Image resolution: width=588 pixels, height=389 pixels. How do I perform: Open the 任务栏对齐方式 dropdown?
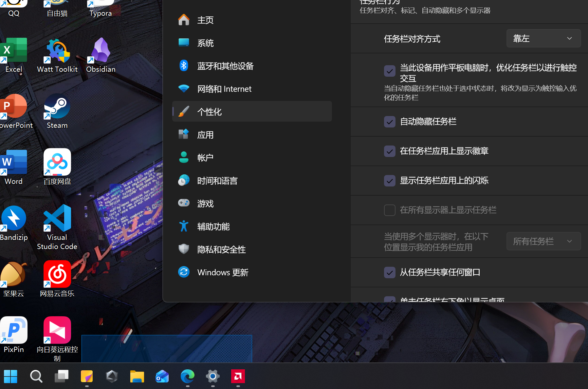[543, 38]
